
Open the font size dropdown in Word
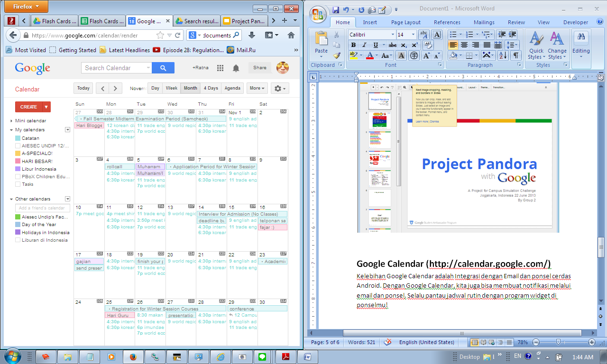(x=414, y=35)
